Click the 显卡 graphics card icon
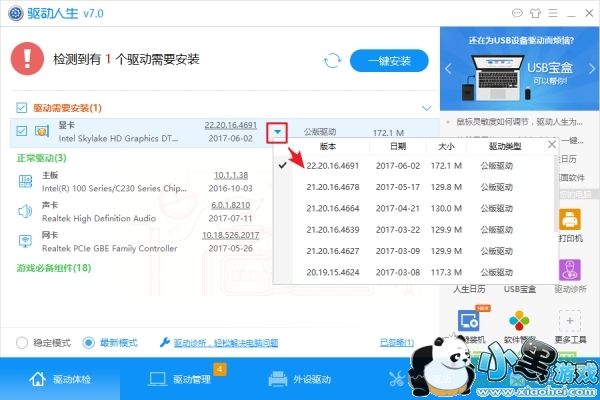The image size is (600, 400). [x=42, y=131]
